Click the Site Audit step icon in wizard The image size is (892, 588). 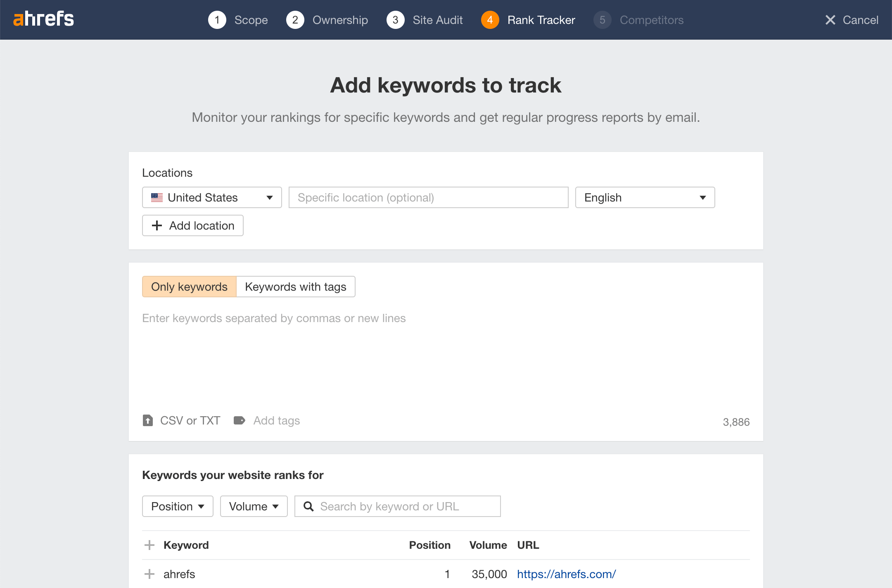coord(396,20)
